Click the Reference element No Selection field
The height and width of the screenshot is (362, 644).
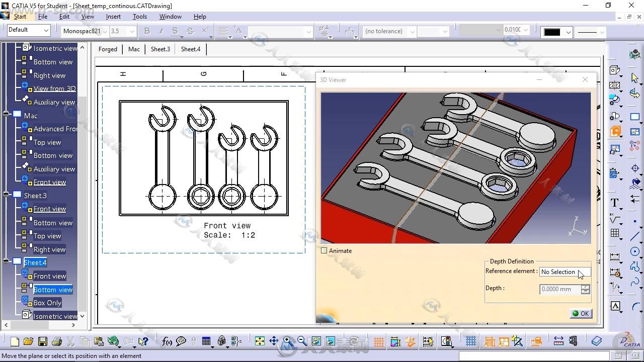565,271
